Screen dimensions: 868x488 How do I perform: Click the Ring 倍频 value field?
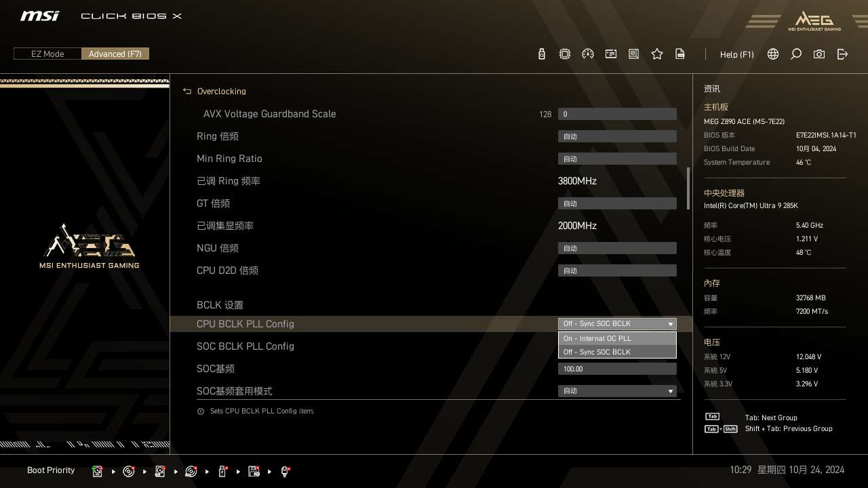coord(617,136)
